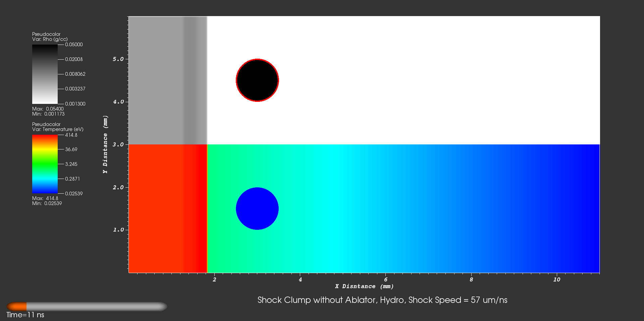The width and height of the screenshot is (644, 321).
Task: Click the X axis tick label 10
Action: click(x=557, y=279)
